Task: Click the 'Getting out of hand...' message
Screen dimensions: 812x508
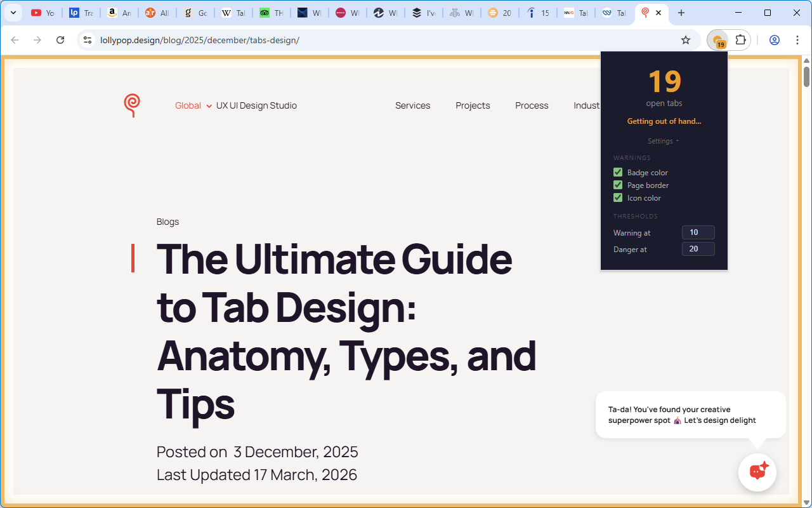Action: [664, 121]
